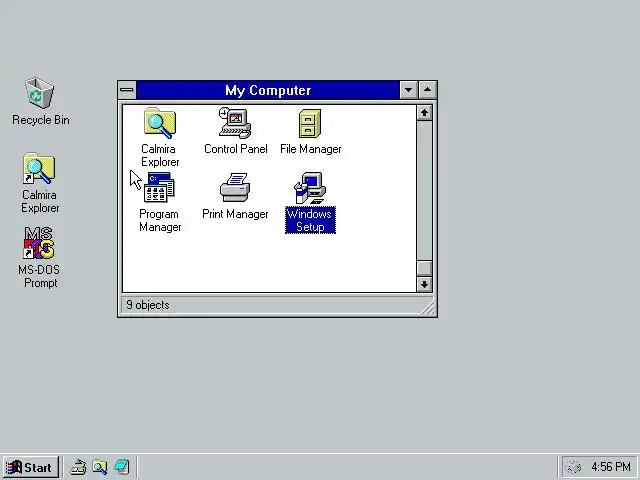Click the 'File Manager' label text

pos(311,149)
